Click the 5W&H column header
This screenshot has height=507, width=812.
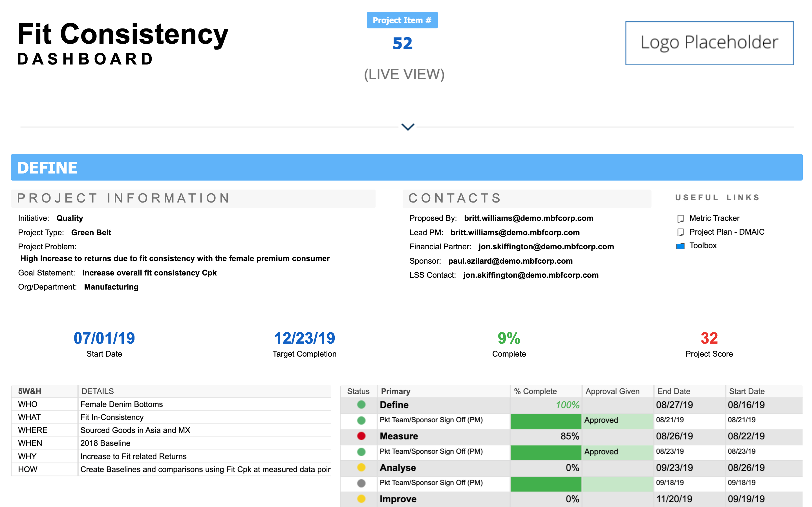(x=30, y=391)
